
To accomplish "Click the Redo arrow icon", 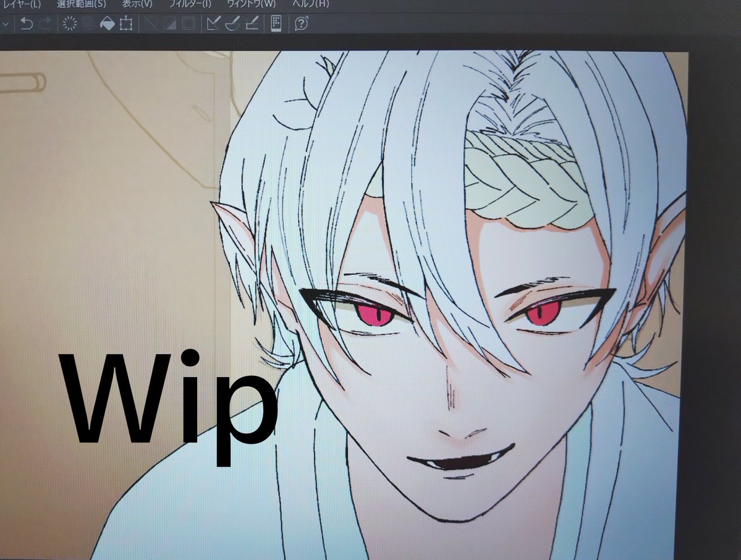I will point(45,23).
